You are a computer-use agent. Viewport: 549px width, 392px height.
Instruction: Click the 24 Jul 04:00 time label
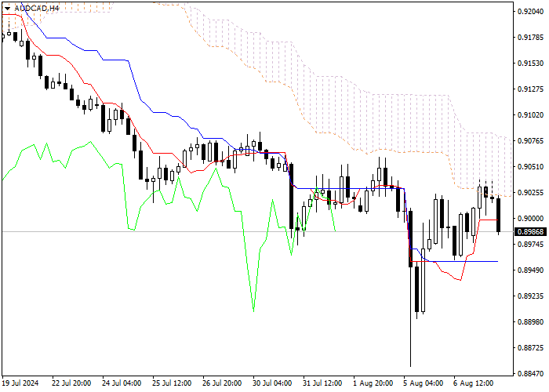tap(122, 383)
